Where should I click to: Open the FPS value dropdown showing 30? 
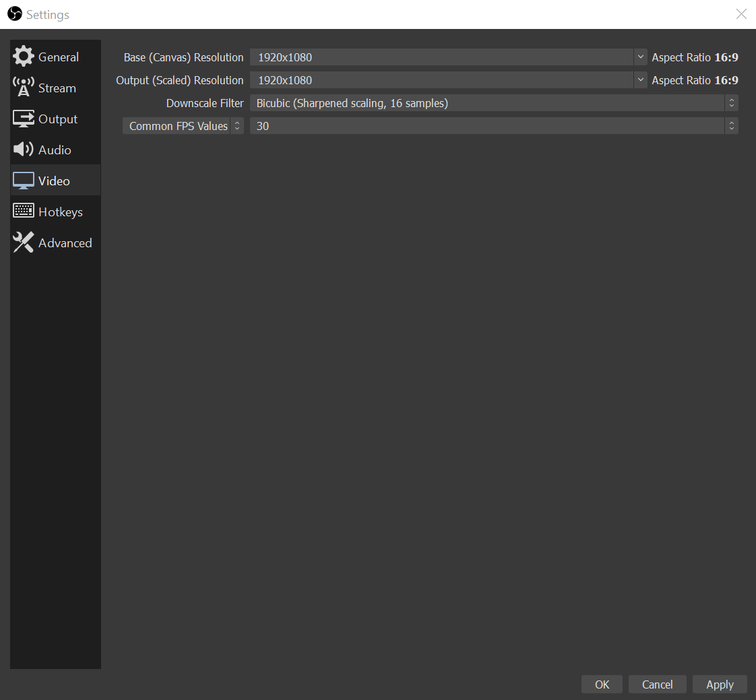pos(494,126)
